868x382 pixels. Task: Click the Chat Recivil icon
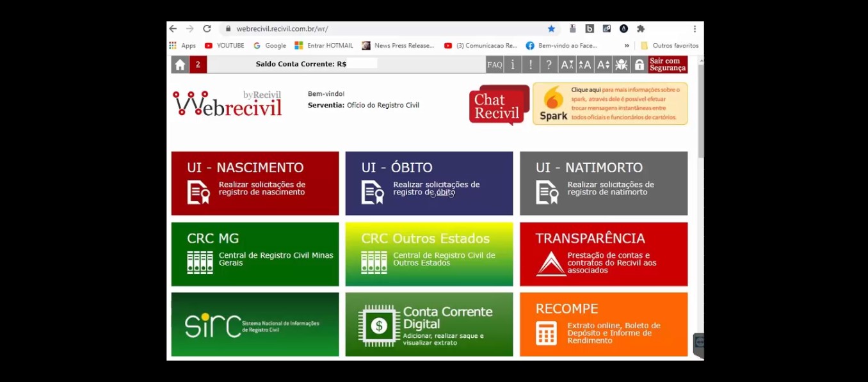pyautogui.click(x=499, y=105)
